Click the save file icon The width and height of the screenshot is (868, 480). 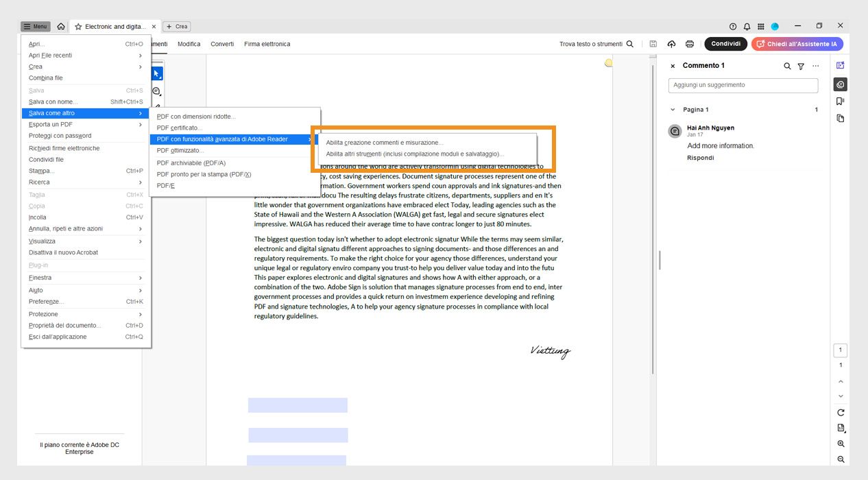pyautogui.click(x=653, y=43)
